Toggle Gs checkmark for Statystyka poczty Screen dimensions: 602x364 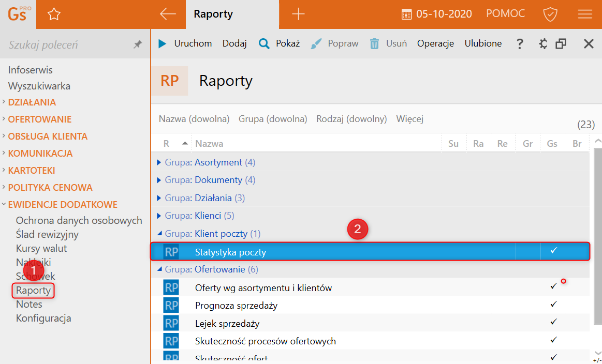(553, 250)
